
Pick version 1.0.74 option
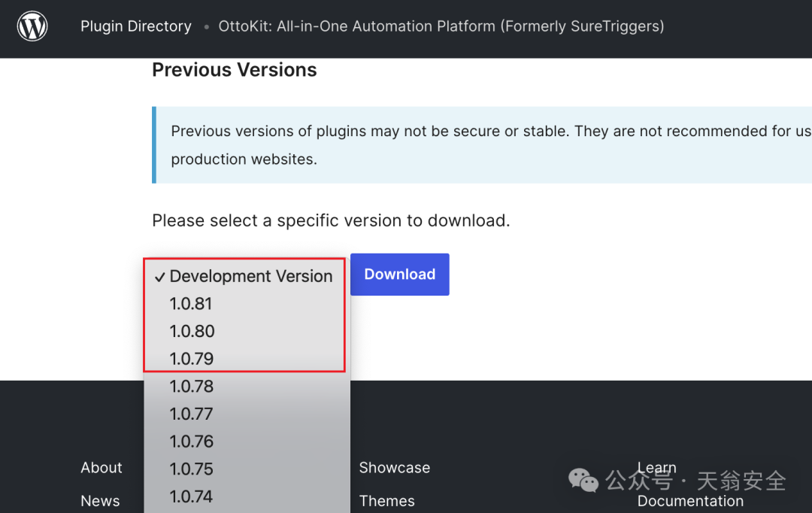[247, 496]
